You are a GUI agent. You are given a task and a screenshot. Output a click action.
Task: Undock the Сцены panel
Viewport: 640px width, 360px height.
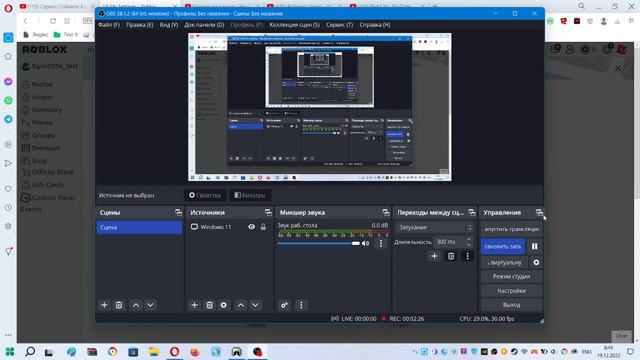click(178, 212)
